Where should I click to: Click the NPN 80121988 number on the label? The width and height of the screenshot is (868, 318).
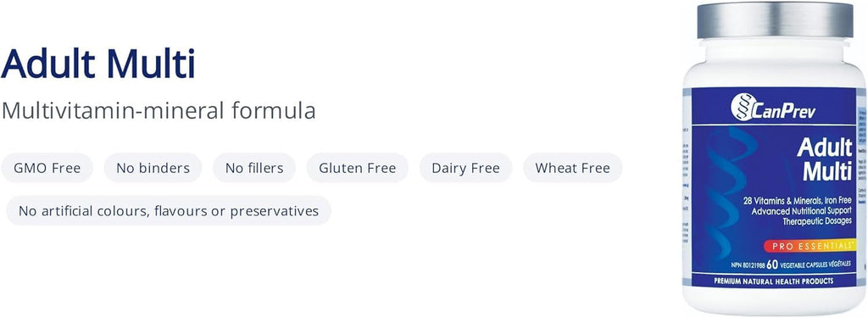coord(746,265)
